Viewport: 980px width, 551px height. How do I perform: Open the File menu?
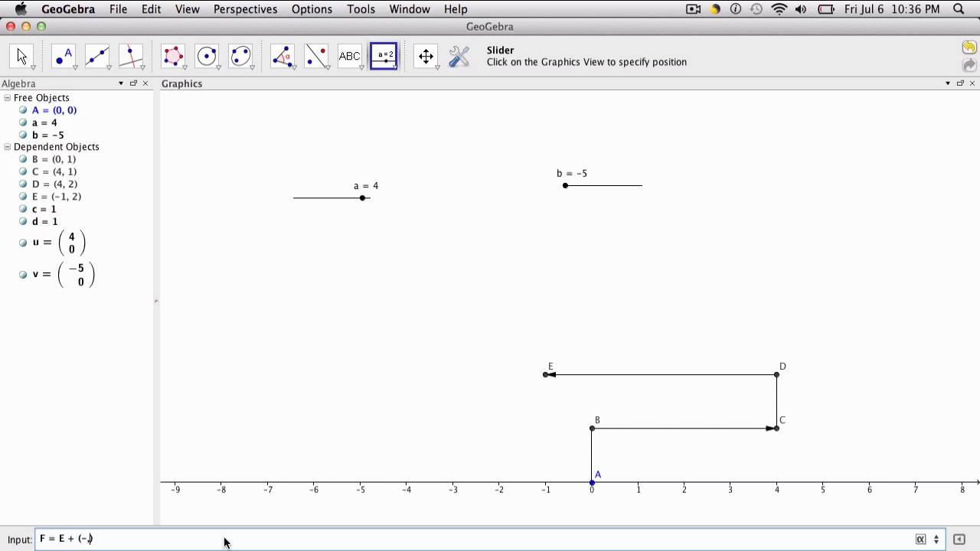pos(118,9)
